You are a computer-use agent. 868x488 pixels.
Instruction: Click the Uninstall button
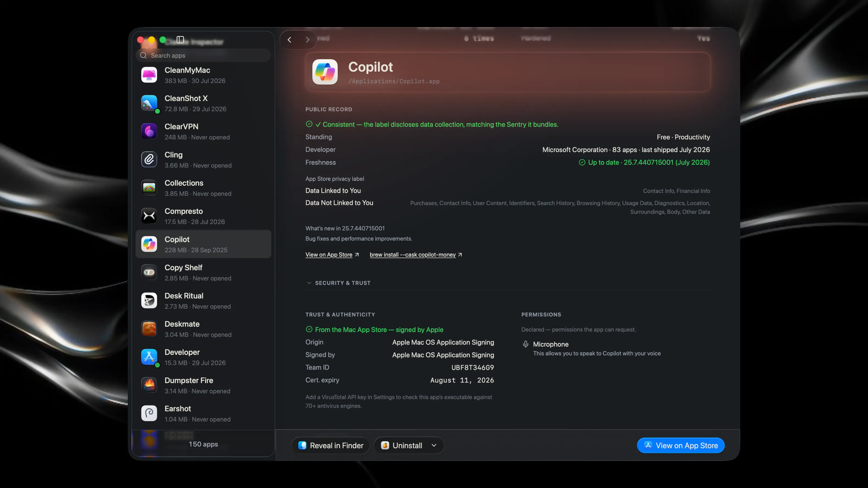(x=402, y=445)
